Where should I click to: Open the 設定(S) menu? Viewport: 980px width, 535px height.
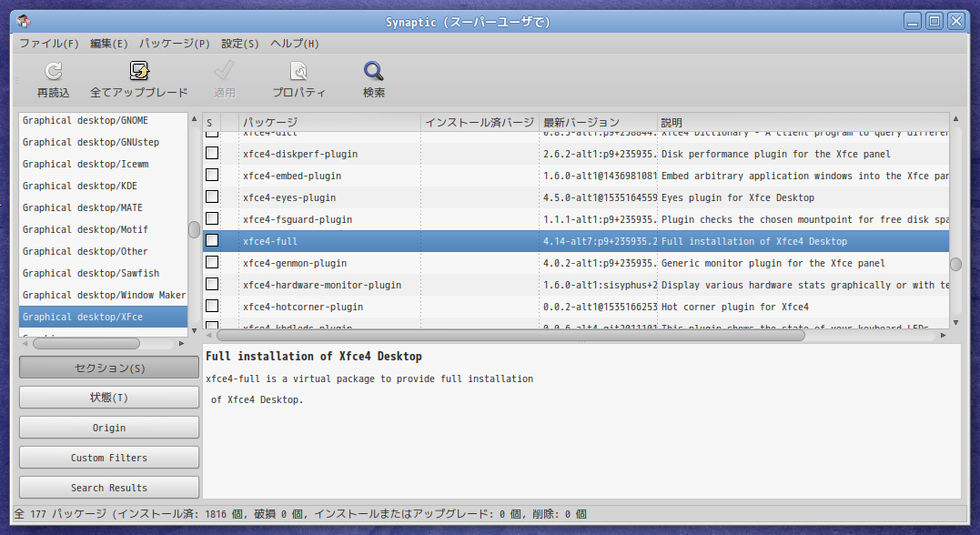(x=240, y=43)
